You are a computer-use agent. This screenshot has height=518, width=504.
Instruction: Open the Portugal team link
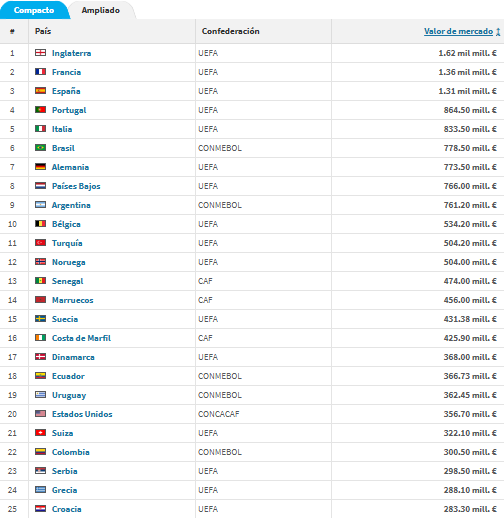click(x=69, y=110)
